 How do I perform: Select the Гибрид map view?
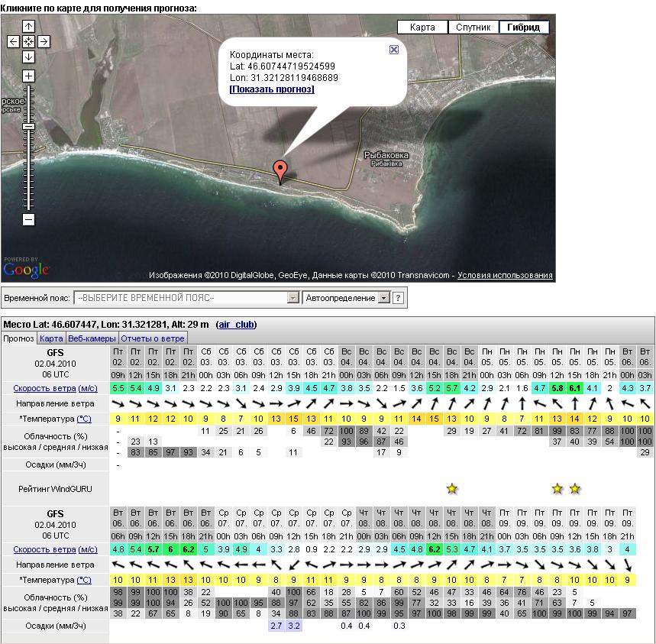tap(523, 28)
